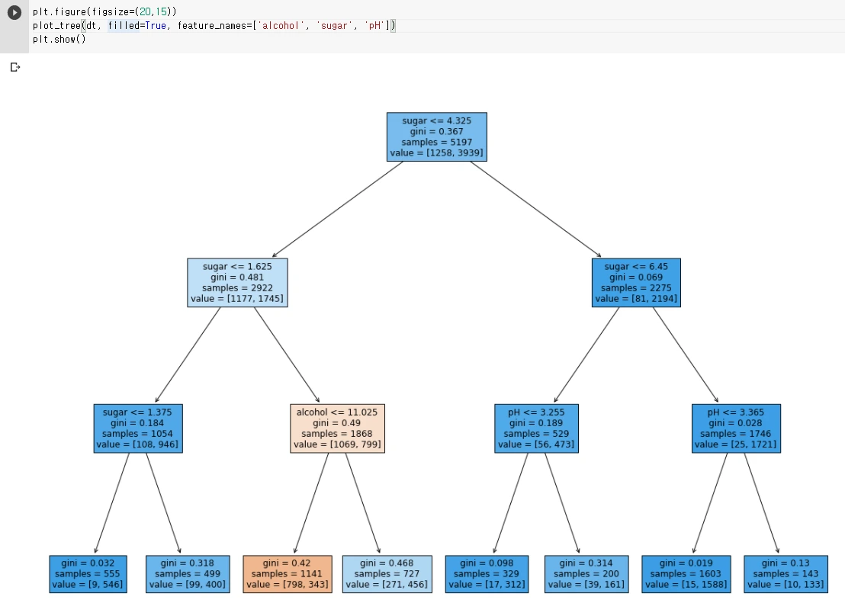
Task: Click the output toggle icon below cell
Action: coord(15,67)
